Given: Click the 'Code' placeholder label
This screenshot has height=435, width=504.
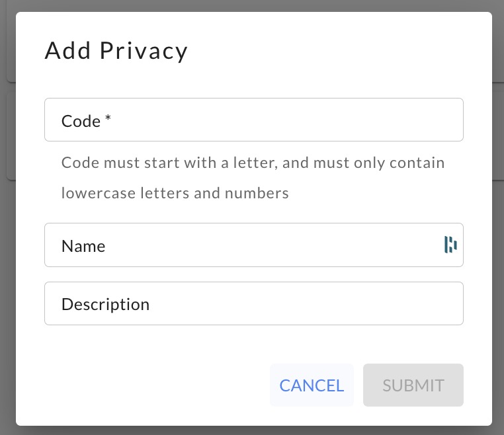Looking at the screenshot, I should click(x=81, y=121).
